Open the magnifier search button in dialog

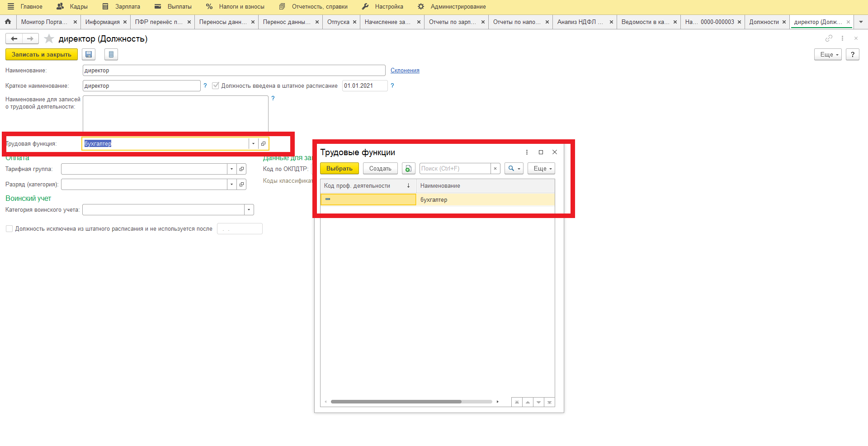pyautogui.click(x=514, y=169)
